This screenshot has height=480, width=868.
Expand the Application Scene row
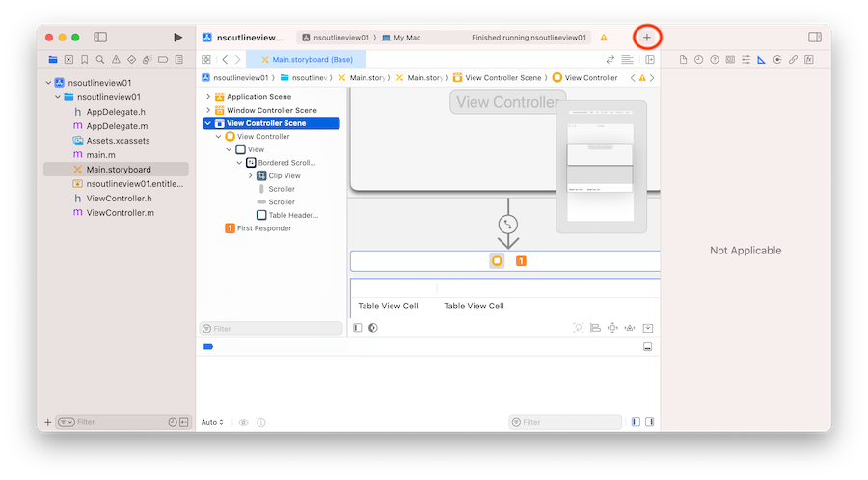tap(207, 97)
